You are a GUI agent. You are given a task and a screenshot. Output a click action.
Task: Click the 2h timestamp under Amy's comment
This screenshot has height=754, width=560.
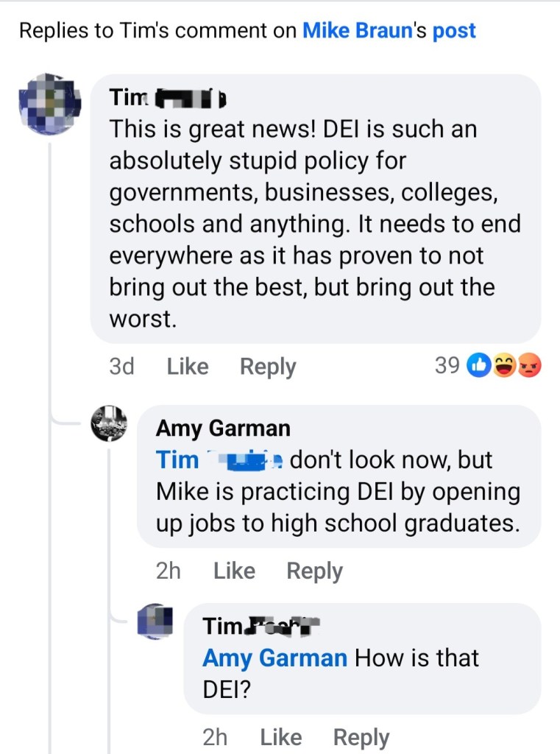point(168,571)
